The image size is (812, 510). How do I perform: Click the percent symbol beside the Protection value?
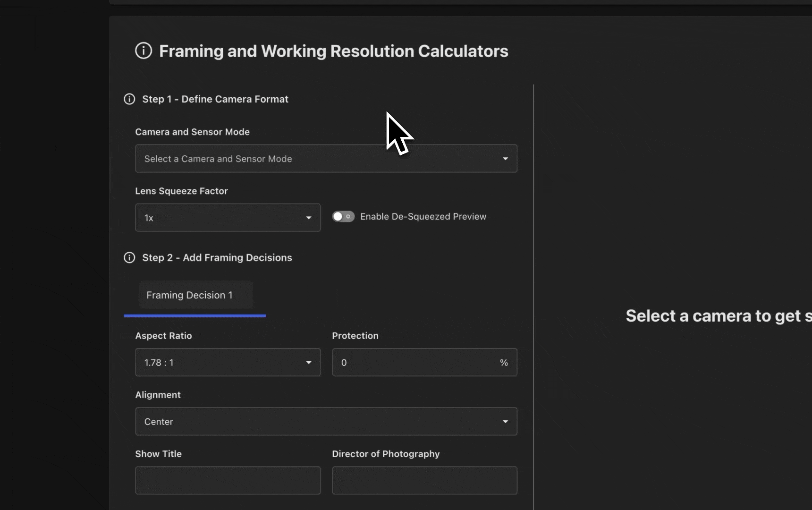pyautogui.click(x=504, y=363)
